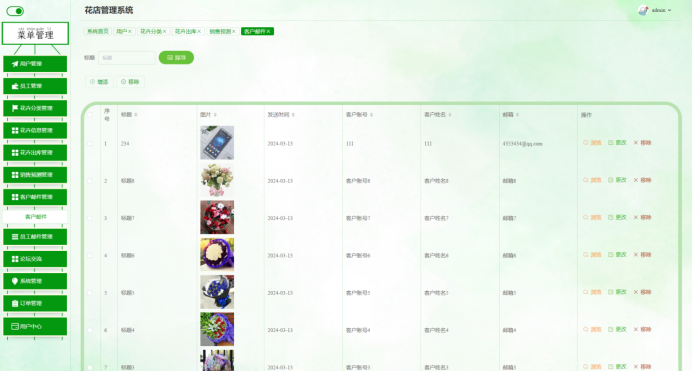Toggle the green sidebar switch at top left

tap(15, 11)
